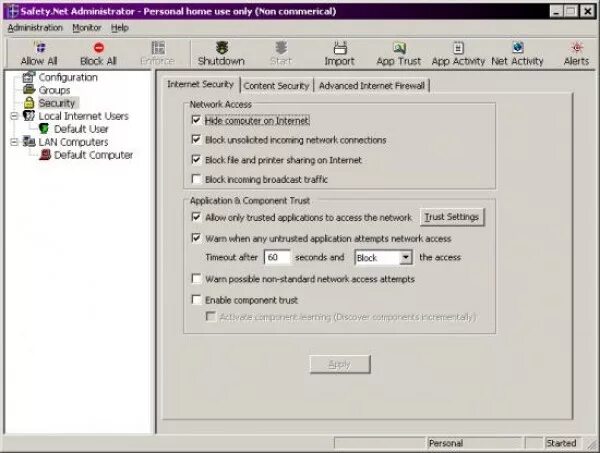Select Configuration label in the tree
The image size is (600, 453).
(68, 77)
